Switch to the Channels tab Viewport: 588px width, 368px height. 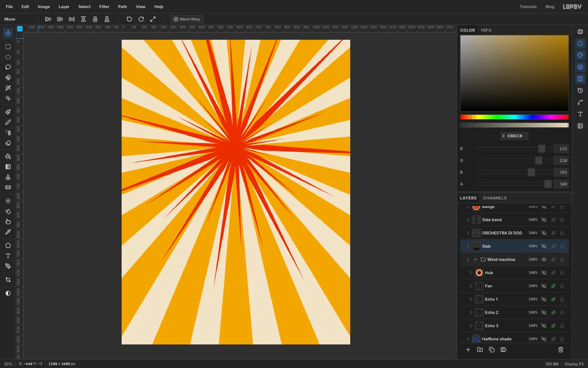pyautogui.click(x=495, y=198)
